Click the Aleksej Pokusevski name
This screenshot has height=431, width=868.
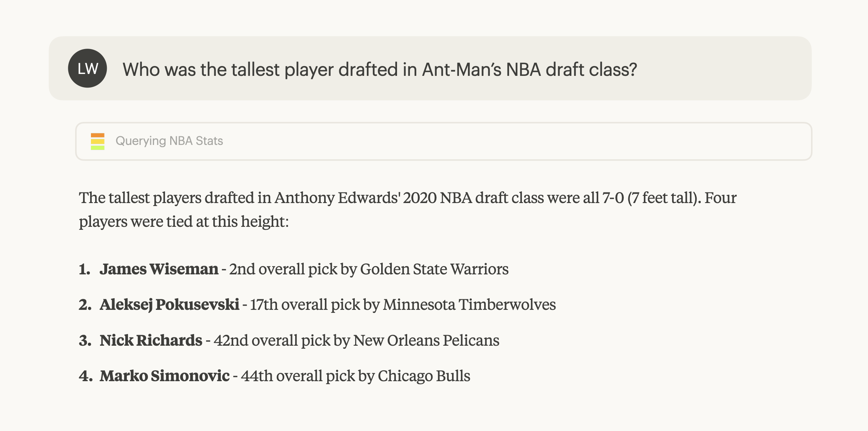169,305
